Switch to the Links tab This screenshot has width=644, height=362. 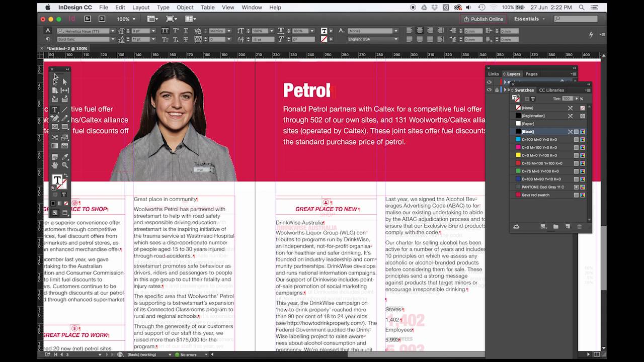(x=494, y=74)
